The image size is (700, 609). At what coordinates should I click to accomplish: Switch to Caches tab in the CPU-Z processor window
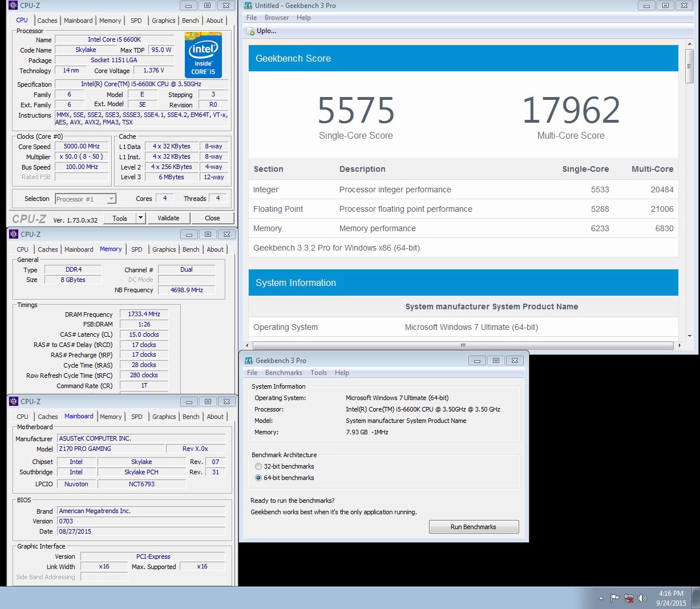(x=47, y=21)
